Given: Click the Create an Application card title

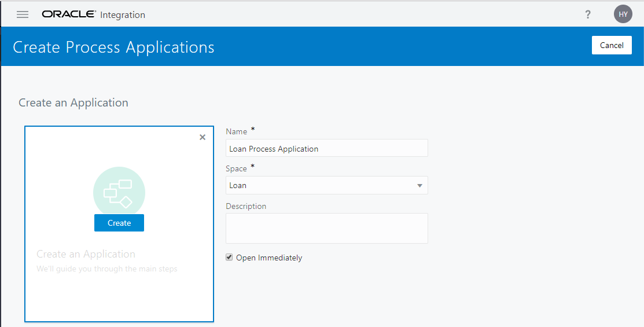Looking at the screenshot, I should [86, 254].
